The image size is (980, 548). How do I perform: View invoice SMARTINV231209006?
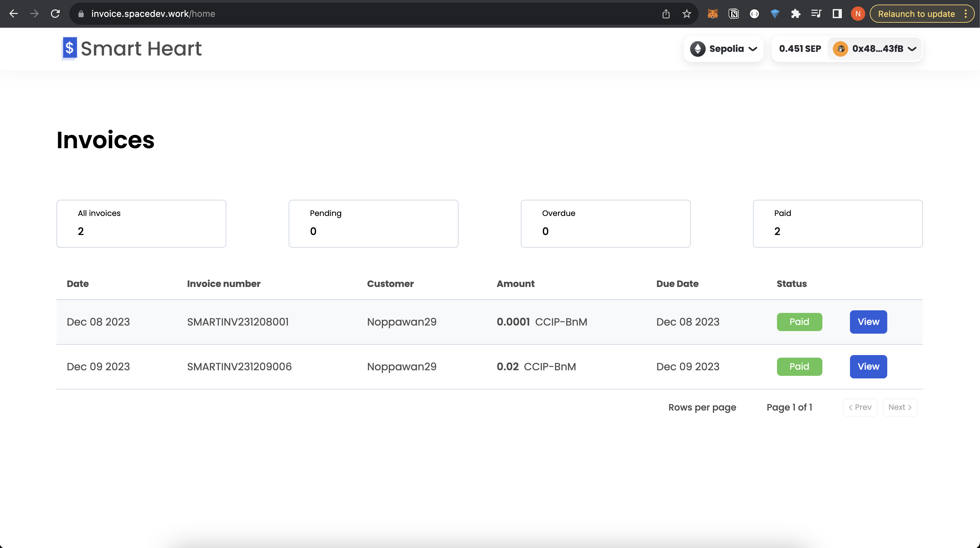[868, 367]
